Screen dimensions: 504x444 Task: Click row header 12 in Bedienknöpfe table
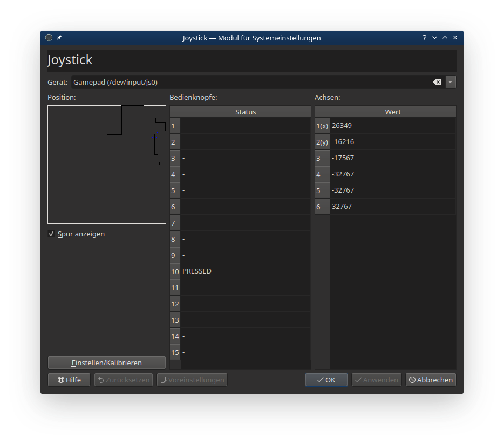click(x=175, y=304)
